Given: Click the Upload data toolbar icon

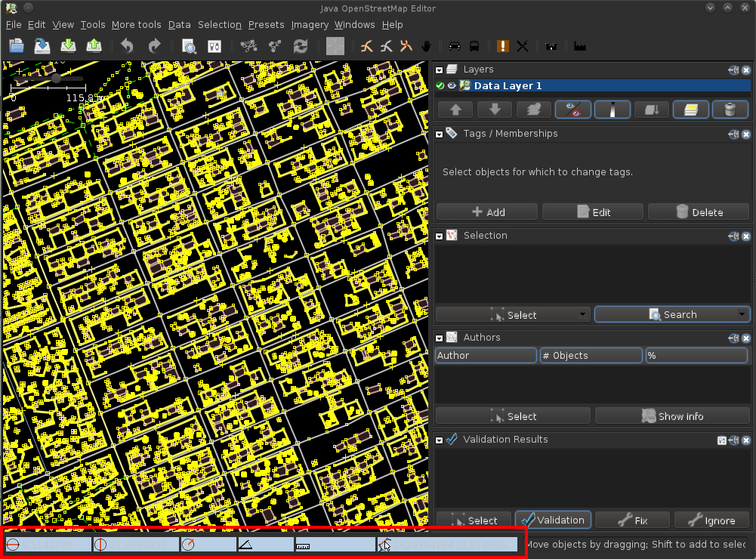Looking at the screenshot, I should click(94, 46).
